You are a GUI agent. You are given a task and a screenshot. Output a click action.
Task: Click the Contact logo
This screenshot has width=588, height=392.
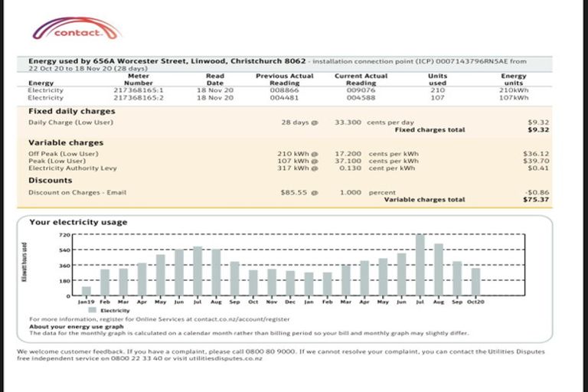tap(77, 31)
